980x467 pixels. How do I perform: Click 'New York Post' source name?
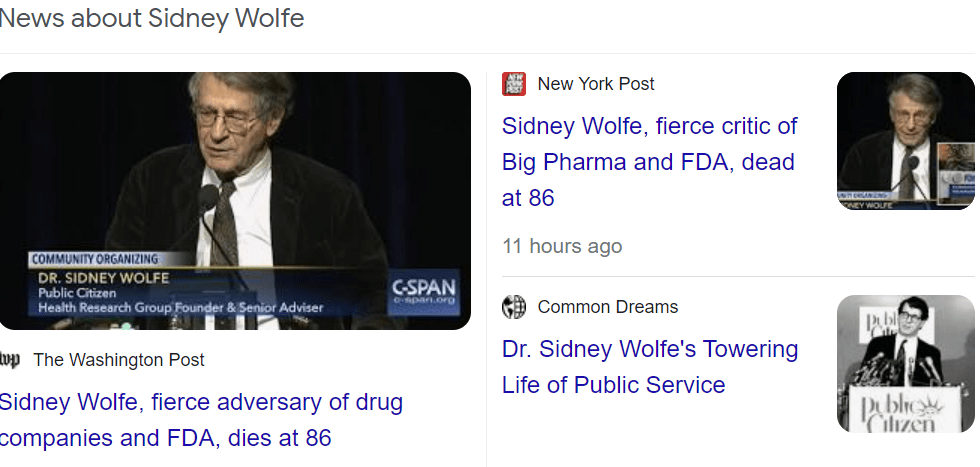tap(596, 84)
